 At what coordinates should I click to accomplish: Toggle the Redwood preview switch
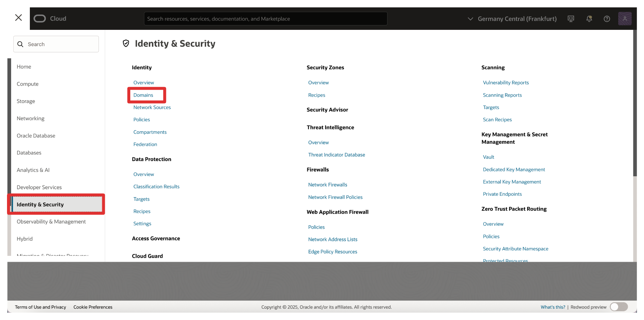tap(619, 307)
